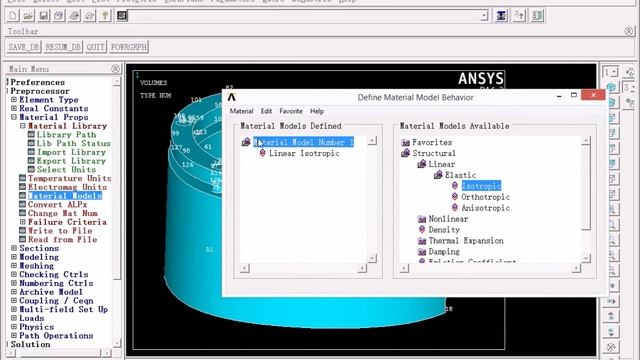Click the Report generator toolbar icon

pos(90,16)
